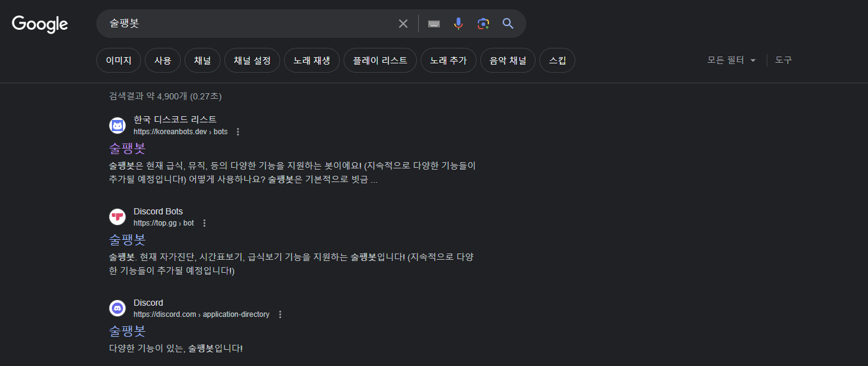Select the 플레이 리스트 filter chip
This screenshot has height=366, width=868.
[380, 60]
